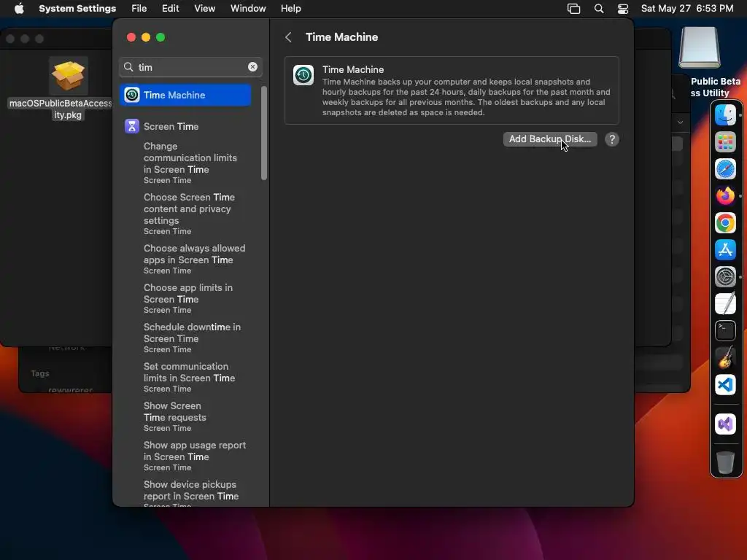Click the red close button of System Settings
Screen dimensions: 747x560
pyautogui.click(x=131, y=37)
